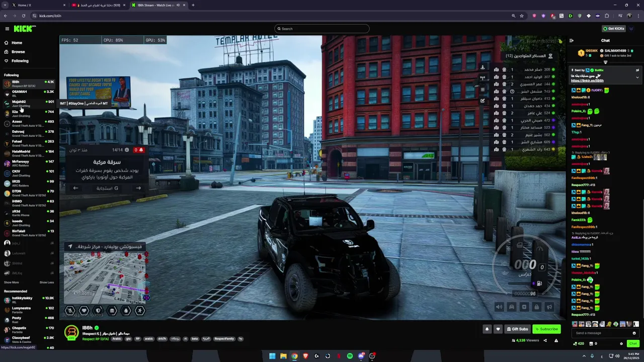
Task: Expand the pinned message chevron in chat
Action: 637,77
